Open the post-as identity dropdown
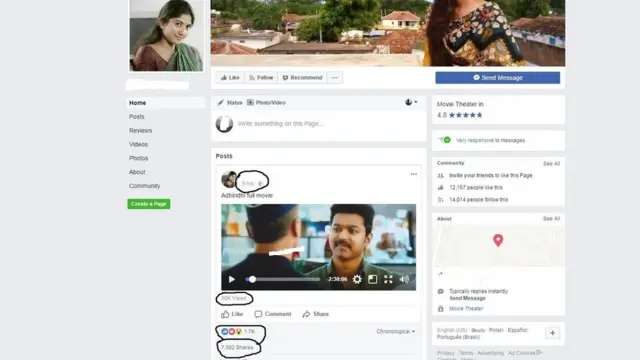This screenshot has width=640, height=360. pyautogui.click(x=411, y=102)
